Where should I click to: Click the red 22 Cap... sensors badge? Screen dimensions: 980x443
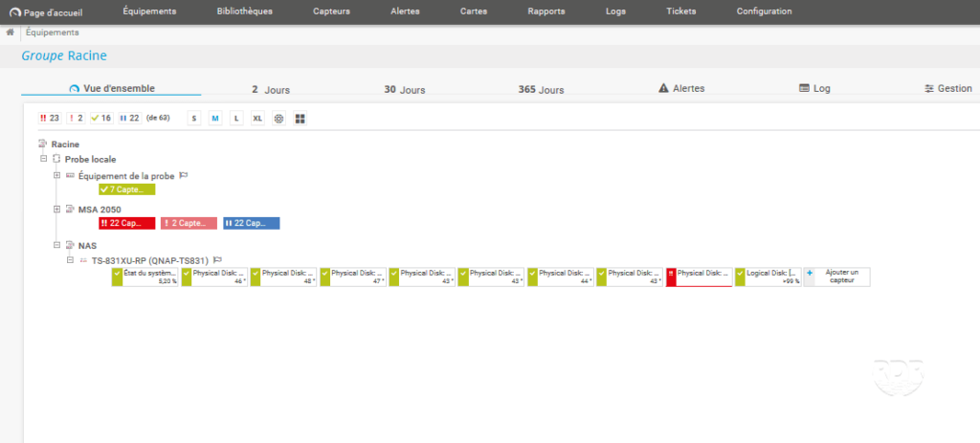pos(126,223)
